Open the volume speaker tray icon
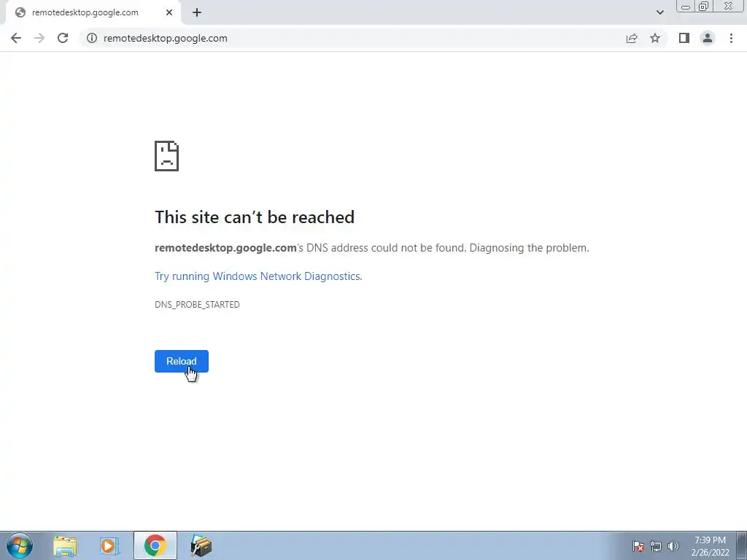This screenshot has height=560, width=747. tap(673, 546)
